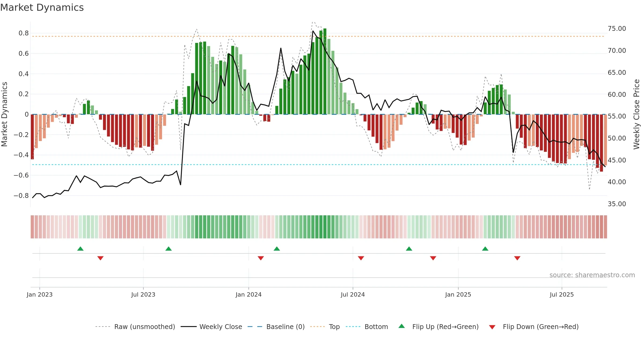Click the Weekly Close Price axis title
This screenshot has height=362, width=644.
point(636,114)
